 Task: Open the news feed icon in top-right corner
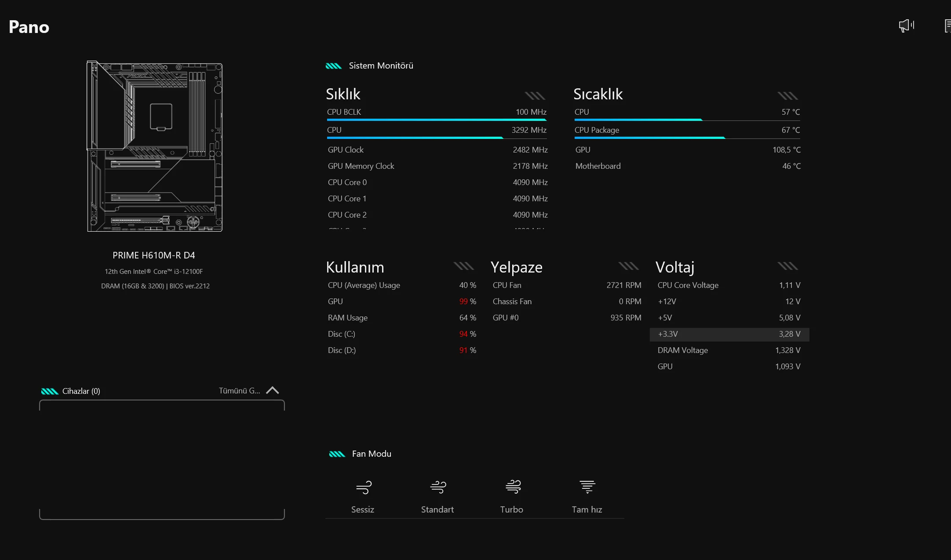(x=948, y=26)
